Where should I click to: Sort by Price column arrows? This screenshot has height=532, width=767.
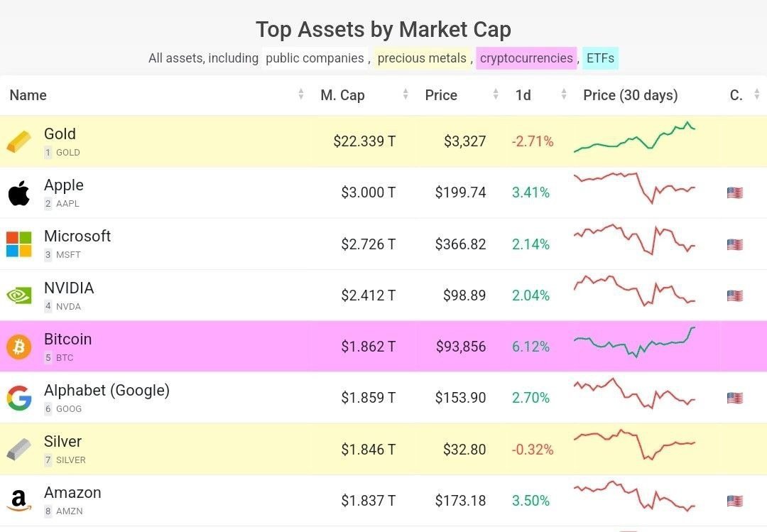point(496,94)
